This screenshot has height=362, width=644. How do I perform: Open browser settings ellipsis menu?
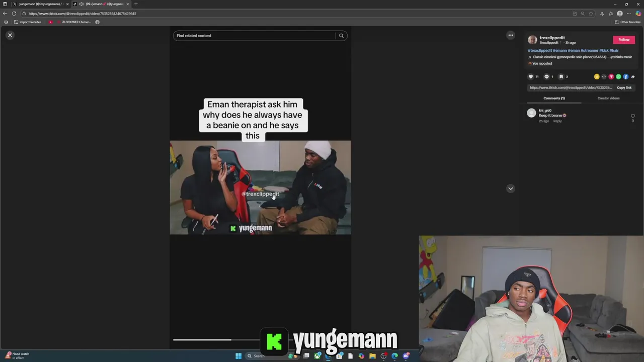pyautogui.click(x=629, y=14)
